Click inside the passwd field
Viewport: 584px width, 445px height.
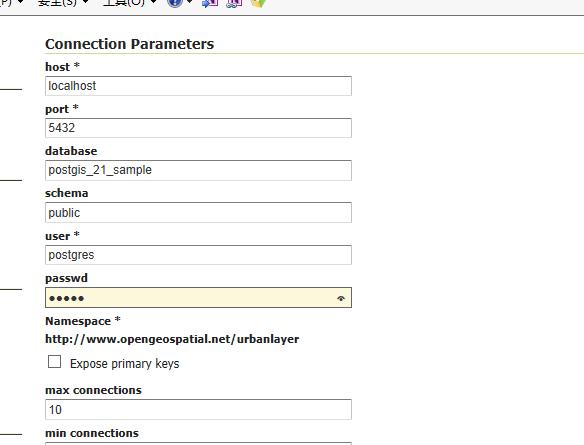[198, 298]
